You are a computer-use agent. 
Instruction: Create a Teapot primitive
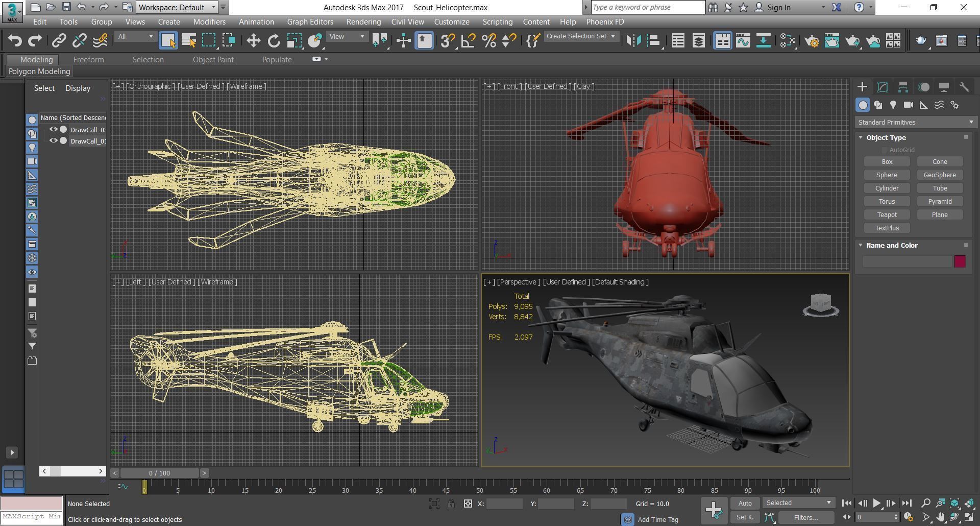[887, 215]
